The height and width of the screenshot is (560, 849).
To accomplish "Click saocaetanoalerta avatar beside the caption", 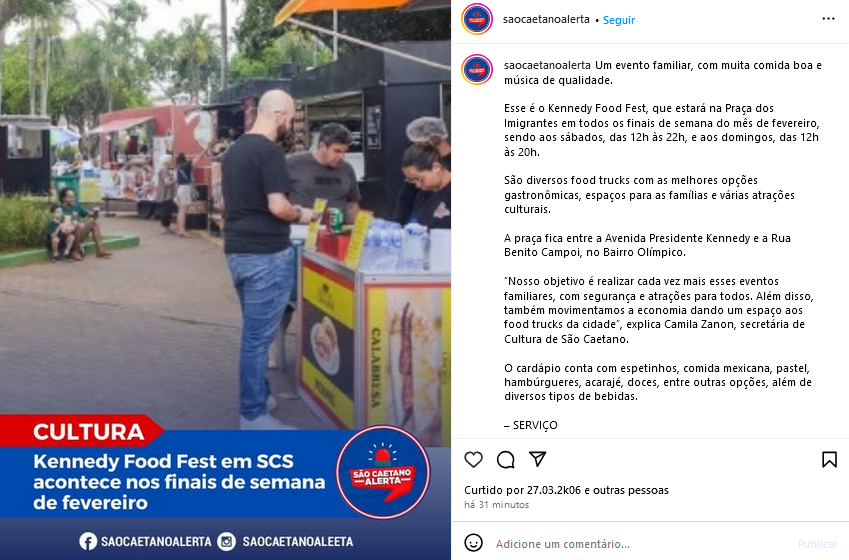I will tap(477, 69).
